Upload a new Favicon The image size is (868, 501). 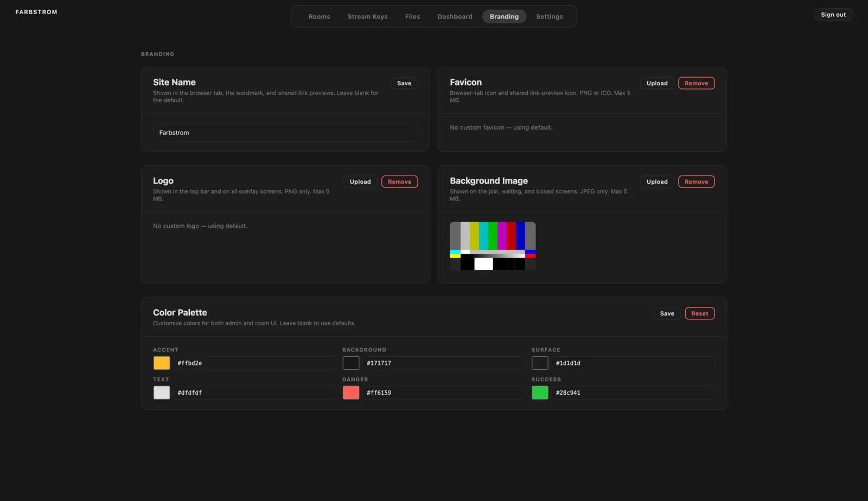coord(657,83)
